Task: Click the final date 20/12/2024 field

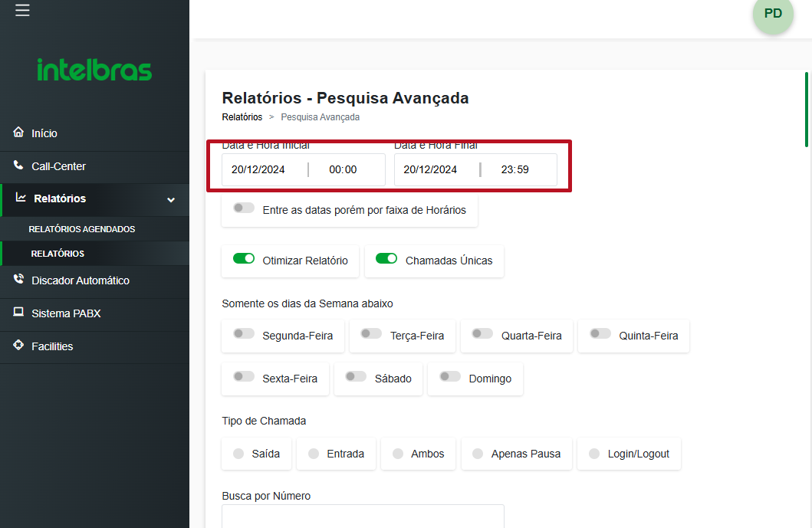Action: [x=430, y=170]
